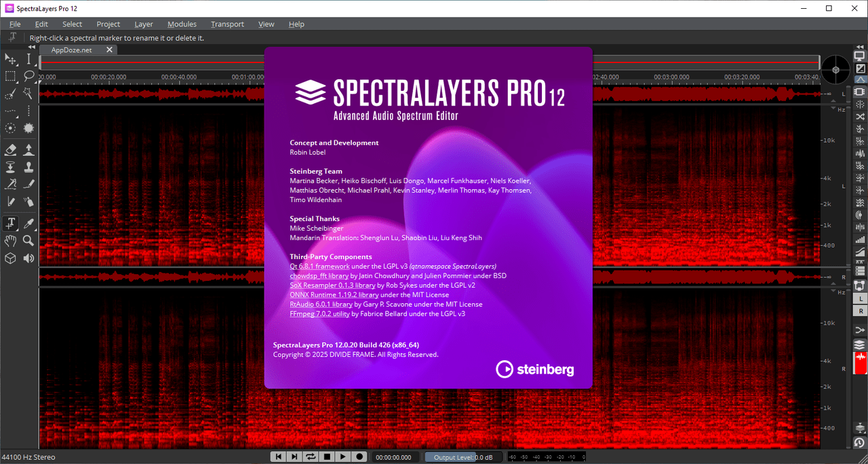
Task: Toggle the L channel button
Action: pos(860,298)
